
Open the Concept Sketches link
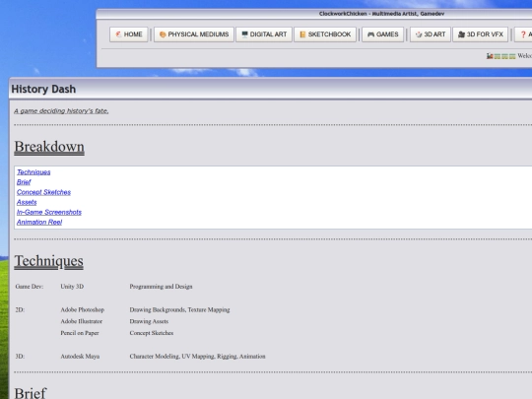[43, 192]
